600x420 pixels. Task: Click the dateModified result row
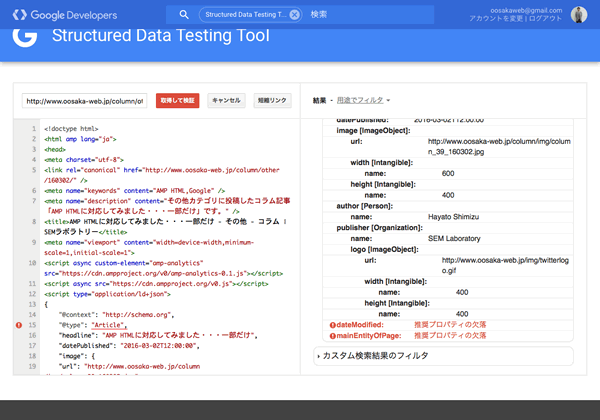(448, 325)
